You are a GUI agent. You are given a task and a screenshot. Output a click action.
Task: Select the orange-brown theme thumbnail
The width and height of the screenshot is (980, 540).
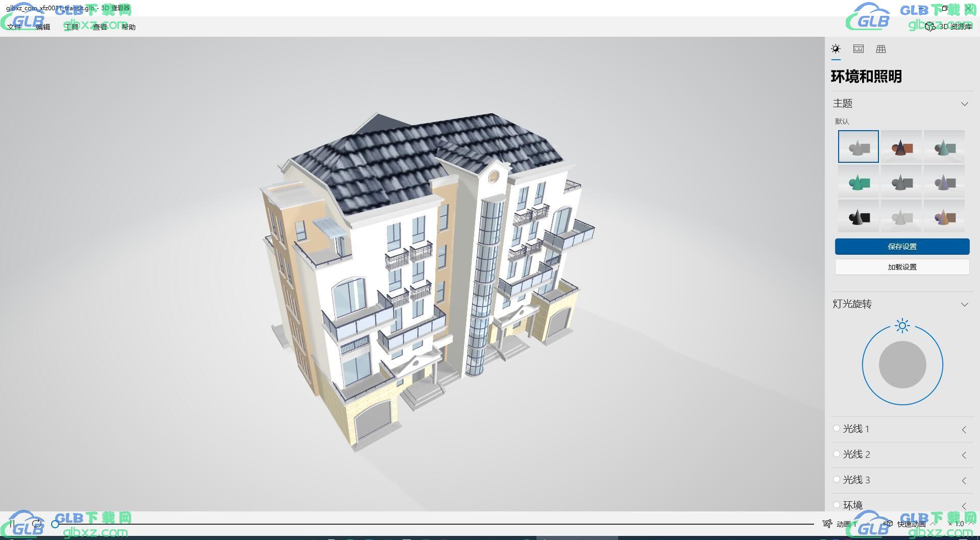click(901, 146)
